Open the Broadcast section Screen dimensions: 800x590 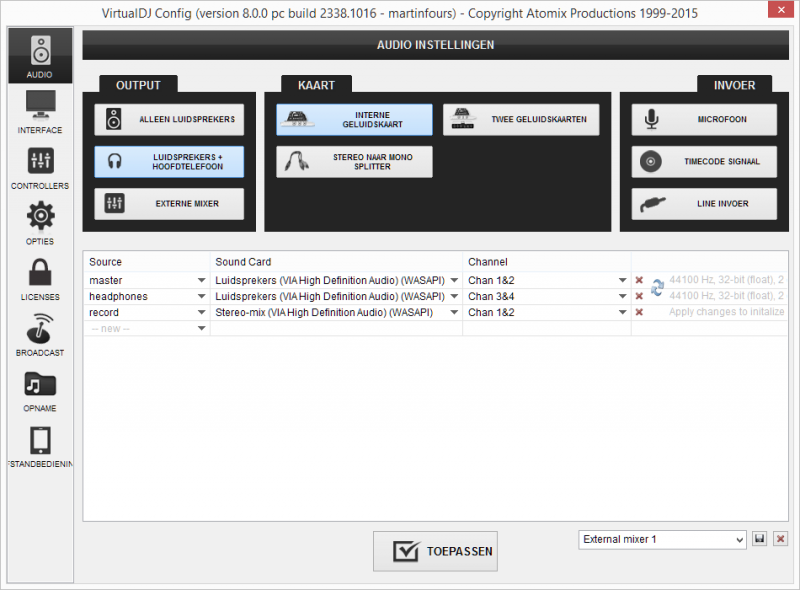[40, 335]
